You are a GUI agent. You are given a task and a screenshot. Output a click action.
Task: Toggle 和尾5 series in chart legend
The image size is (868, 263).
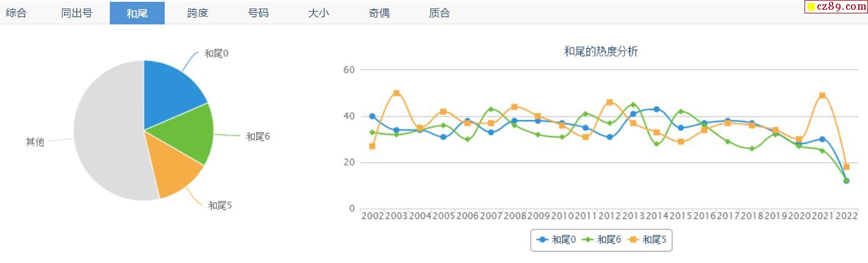pyautogui.click(x=648, y=240)
